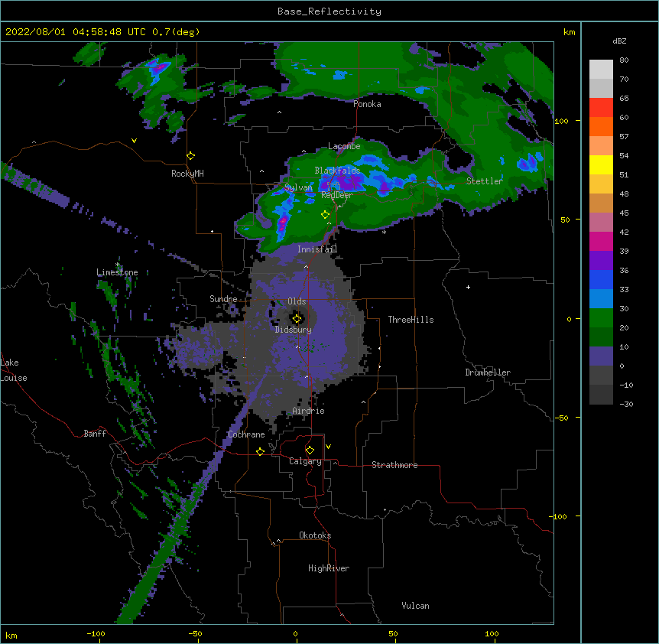Click the 45 value on the dBZ legend
The width and height of the screenshot is (659, 644).
click(x=624, y=213)
